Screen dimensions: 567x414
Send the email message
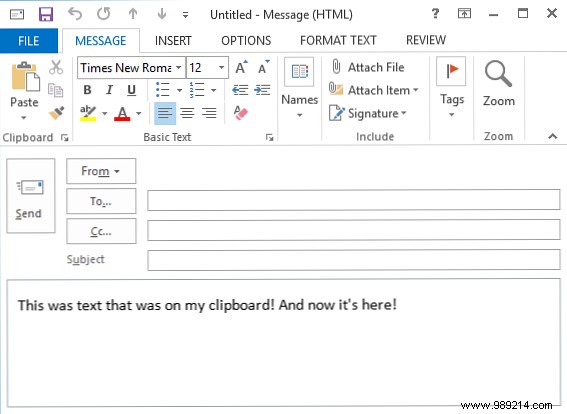pyautogui.click(x=31, y=196)
